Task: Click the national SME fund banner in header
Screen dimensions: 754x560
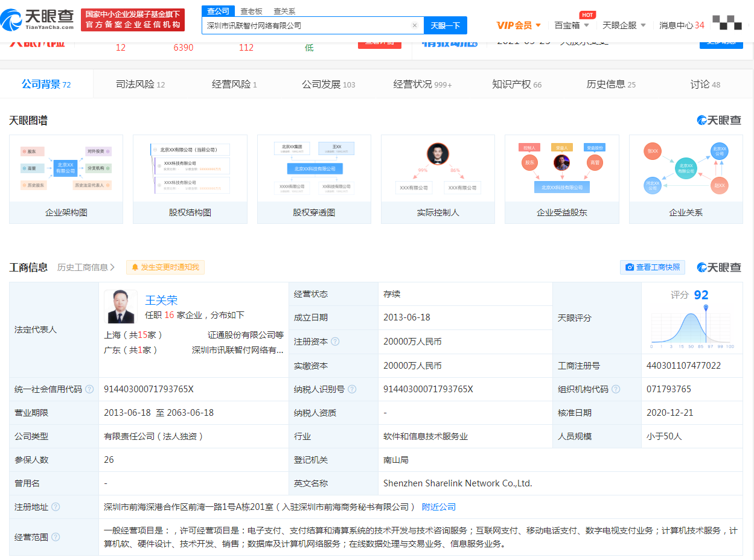Action: click(133, 19)
